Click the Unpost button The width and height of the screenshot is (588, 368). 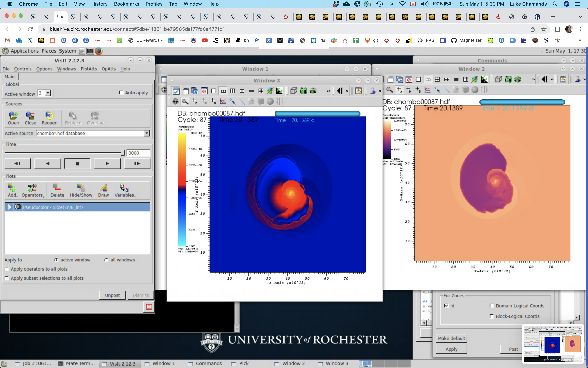pyautogui.click(x=112, y=295)
